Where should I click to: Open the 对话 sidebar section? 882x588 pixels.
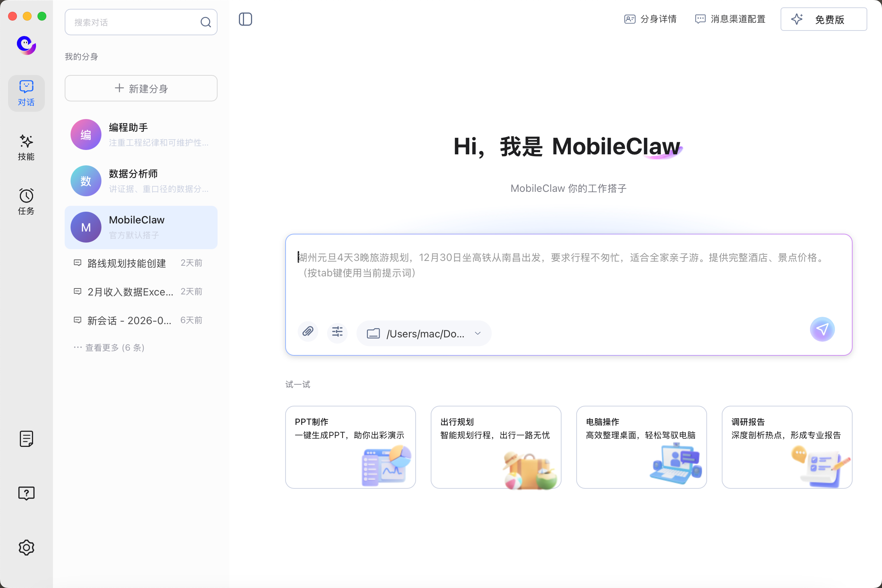[26, 93]
